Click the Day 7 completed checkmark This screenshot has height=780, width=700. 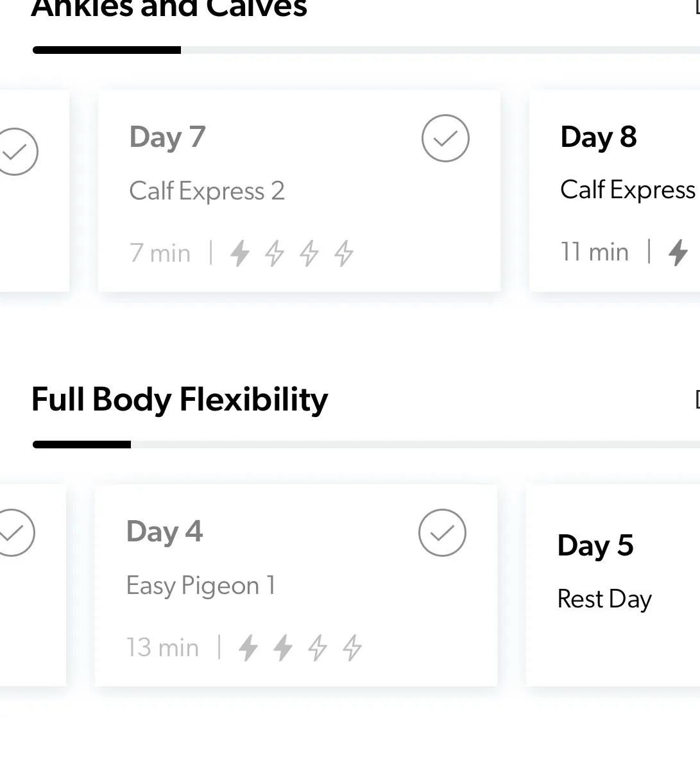445,138
